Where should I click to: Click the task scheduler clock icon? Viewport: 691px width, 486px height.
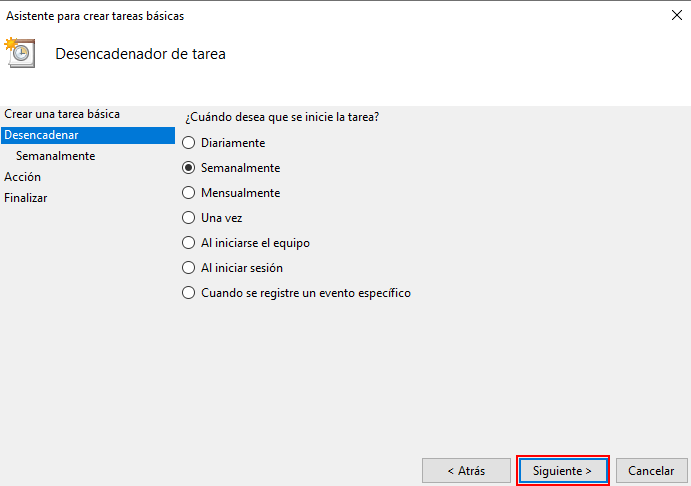(x=20, y=53)
